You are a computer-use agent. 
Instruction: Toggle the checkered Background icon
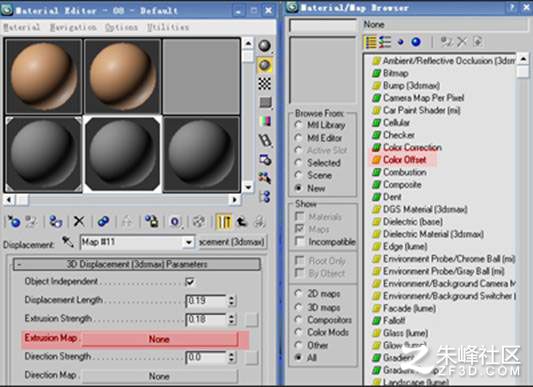[264, 83]
